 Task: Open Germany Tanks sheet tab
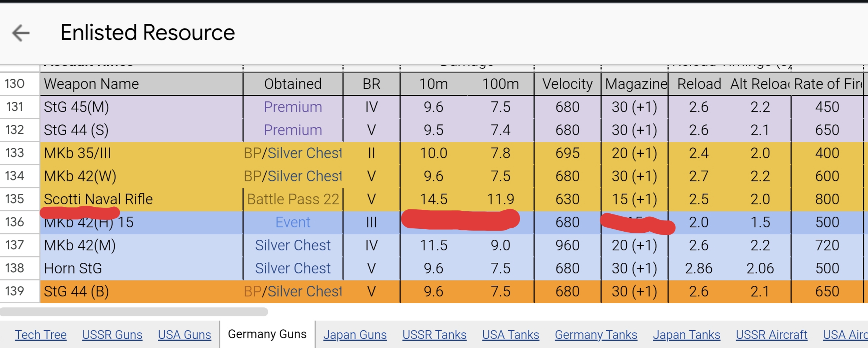click(x=596, y=334)
